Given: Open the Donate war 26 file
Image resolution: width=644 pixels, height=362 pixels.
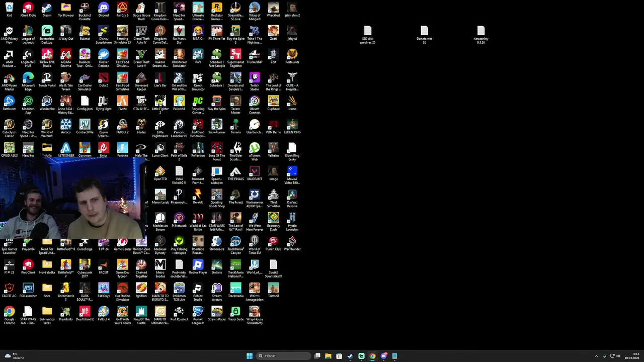Looking at the screenshot, I should click(424, 35).
